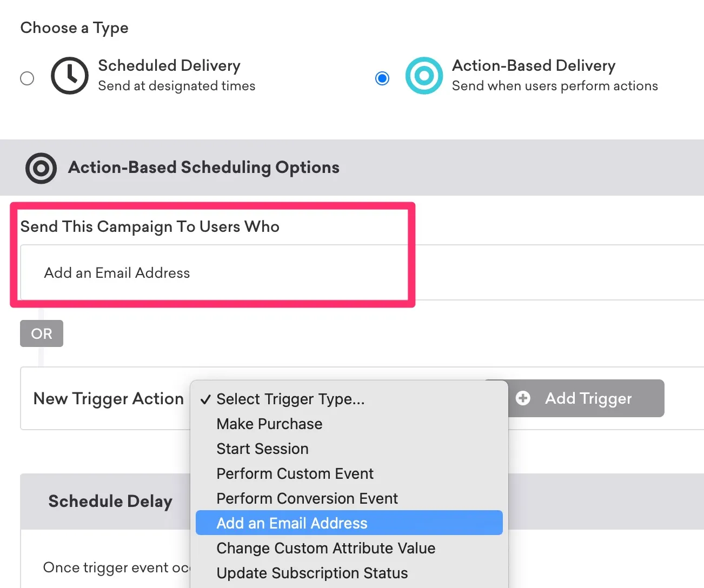The image size is (704, 588).
Task: Choose Make Purchase from trigger list
Action: 349,424
